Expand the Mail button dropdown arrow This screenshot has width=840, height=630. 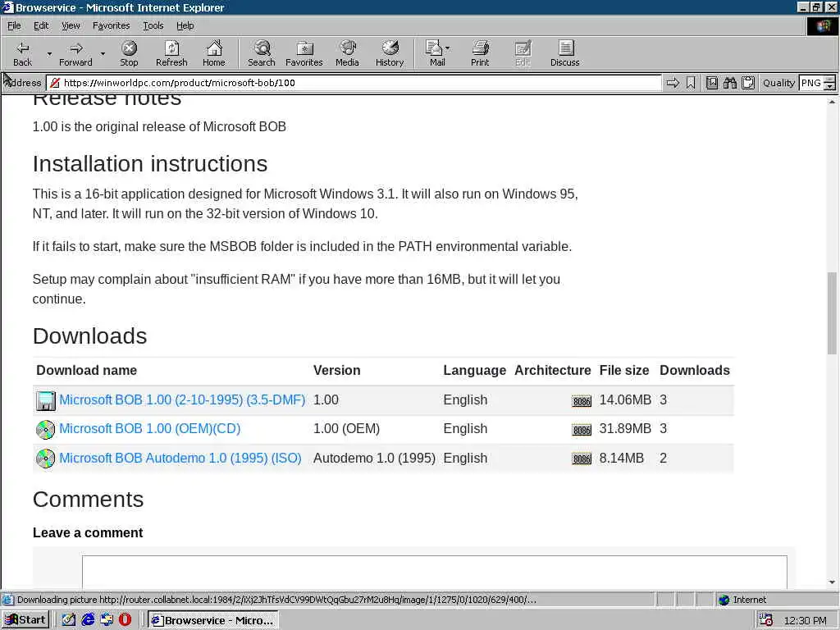pos(448,48)
